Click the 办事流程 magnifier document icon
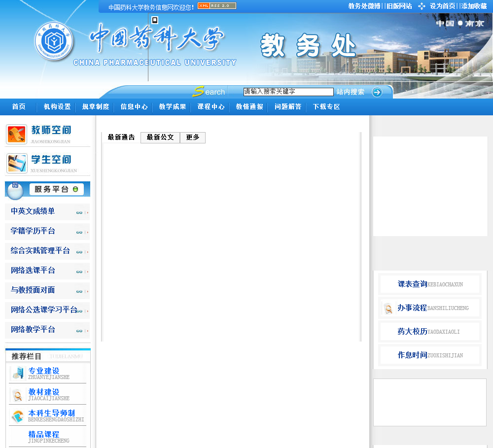Screen dimensions: 493x448 click(x=388, y=309)
